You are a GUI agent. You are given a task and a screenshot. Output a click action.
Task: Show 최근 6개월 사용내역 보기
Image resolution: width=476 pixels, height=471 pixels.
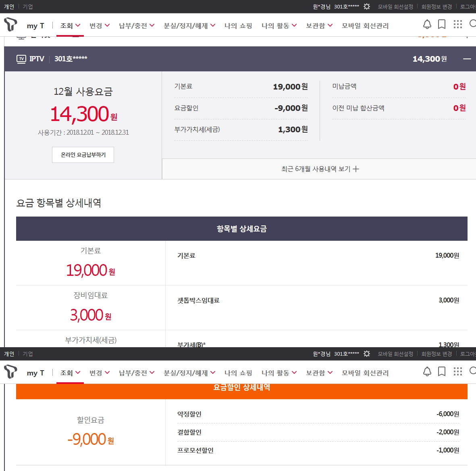click(320, 169)
